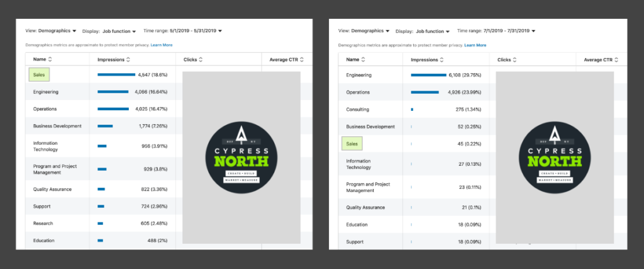Image resolution: width=644 pixels, height=269 pixels.
Task: Click Sales impressions bar in left table
Action: coord(116,75)
